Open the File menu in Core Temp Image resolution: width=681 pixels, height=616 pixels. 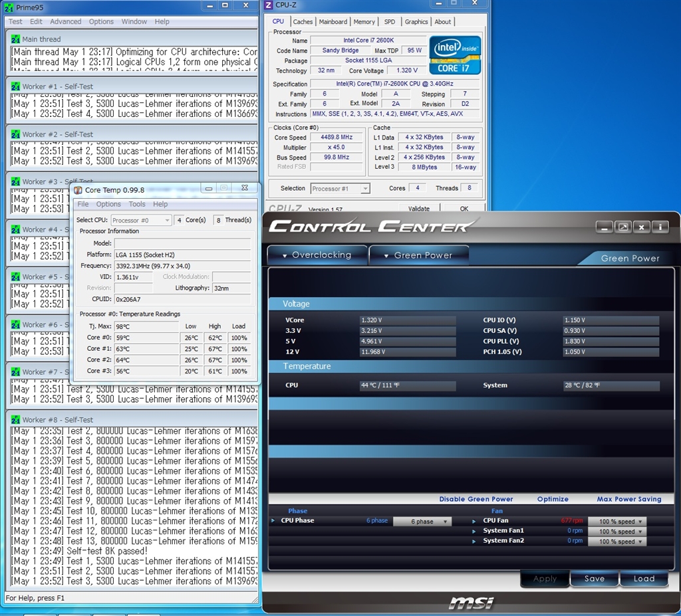83,204
